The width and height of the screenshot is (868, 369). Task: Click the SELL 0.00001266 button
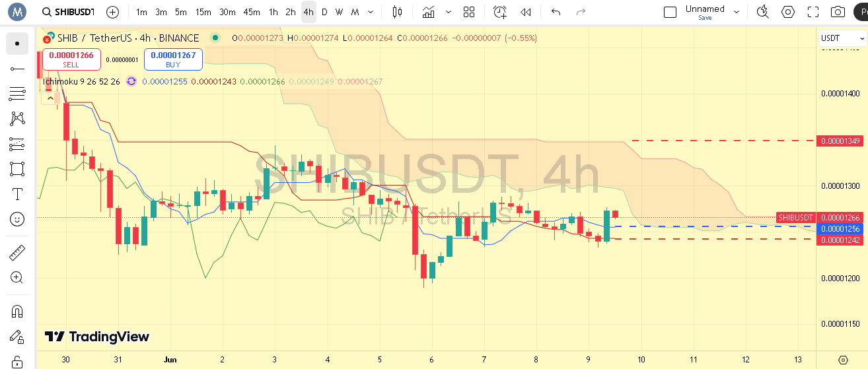point(71,59)
